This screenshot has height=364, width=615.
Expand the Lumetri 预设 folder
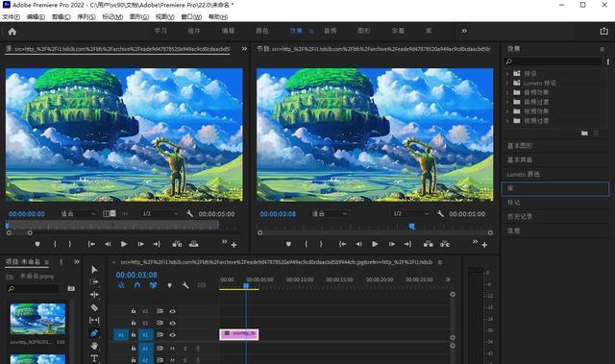(x=507, y=83)
